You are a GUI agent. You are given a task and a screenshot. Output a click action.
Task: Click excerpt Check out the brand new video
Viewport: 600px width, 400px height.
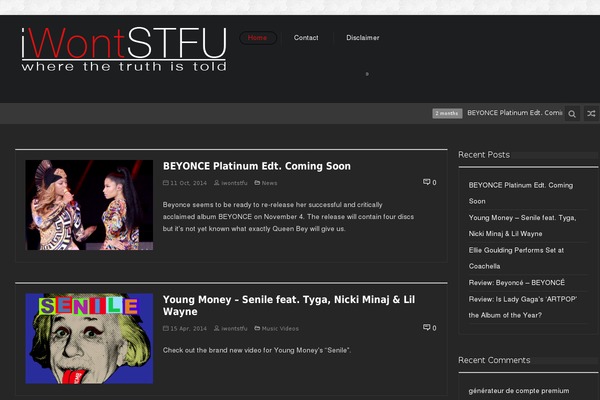pyautogui.click(x=257, y=350)
